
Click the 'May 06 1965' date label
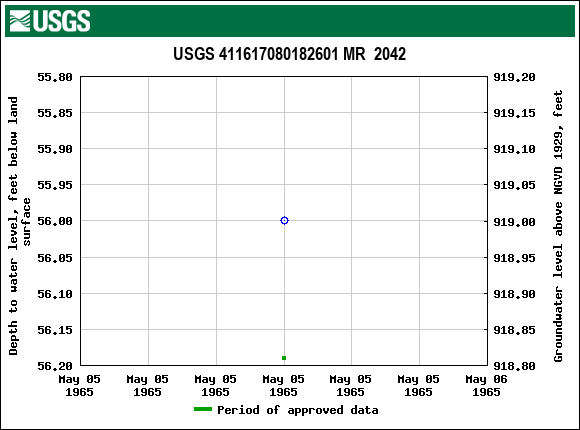(486, 386)
